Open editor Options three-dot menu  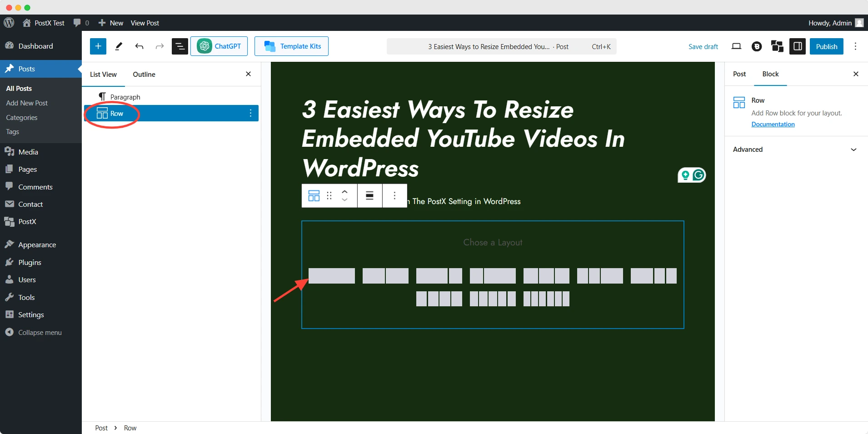pos(855,46)
